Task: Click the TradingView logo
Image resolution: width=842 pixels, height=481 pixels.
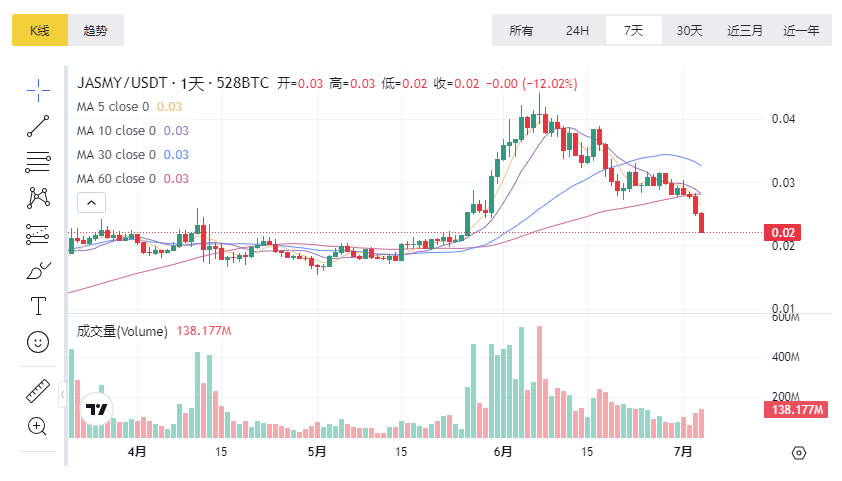Action: (x=97, y=410)
